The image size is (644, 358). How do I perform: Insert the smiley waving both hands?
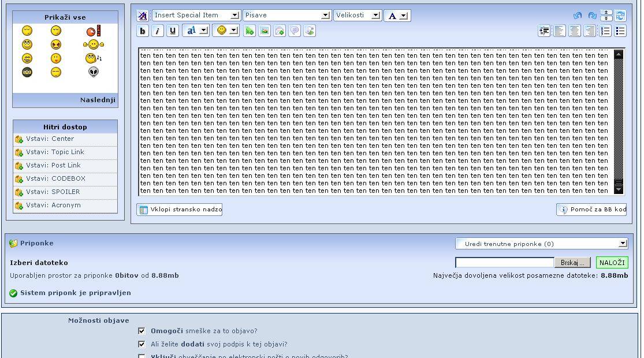[93, 44]
